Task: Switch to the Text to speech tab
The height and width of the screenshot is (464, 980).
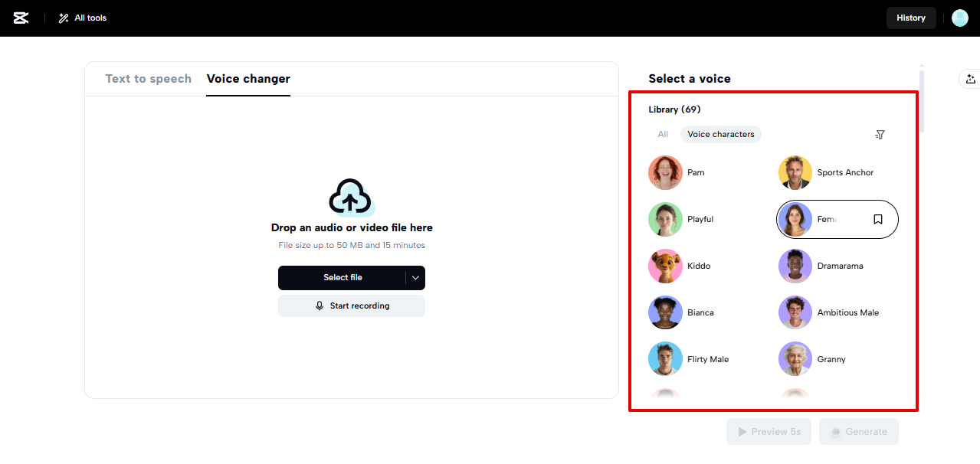Action: (149, 78)
